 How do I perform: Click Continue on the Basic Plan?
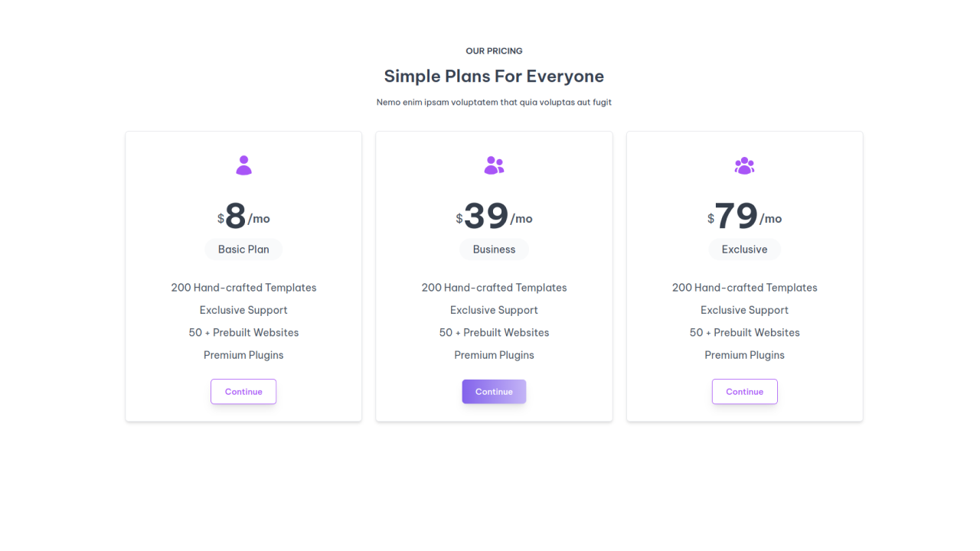pyautogui.click(x=243, y=391)
